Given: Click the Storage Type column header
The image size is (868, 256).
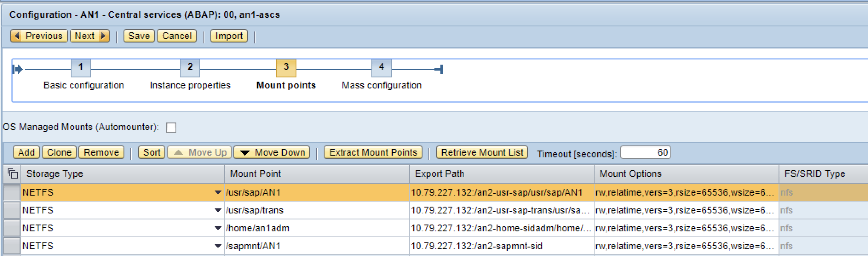Looking at the screenshot, I should [122, 174].
